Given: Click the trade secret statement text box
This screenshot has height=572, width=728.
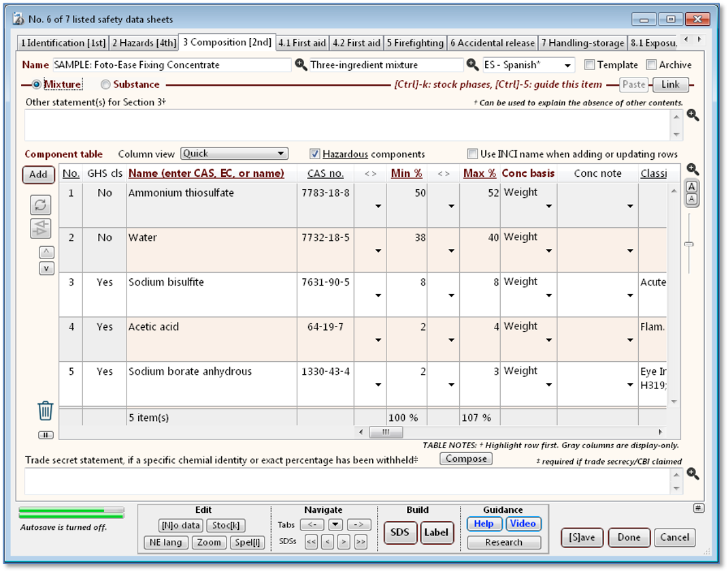Looking at the screenshot, I should (x=348, y=482).
